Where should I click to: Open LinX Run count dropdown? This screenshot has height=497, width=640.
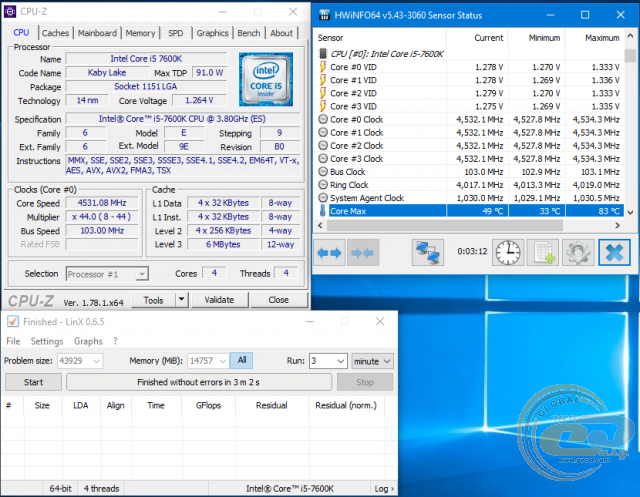click(340, 361)
